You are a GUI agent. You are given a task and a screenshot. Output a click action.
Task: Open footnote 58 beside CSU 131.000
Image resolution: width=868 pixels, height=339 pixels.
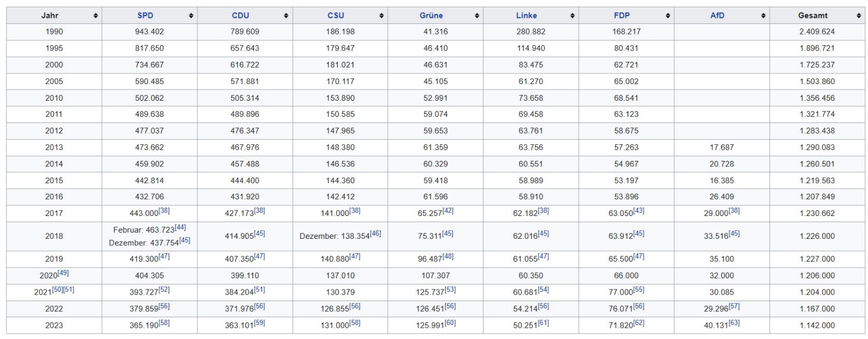pyautogui.click(x=354, y=323)
